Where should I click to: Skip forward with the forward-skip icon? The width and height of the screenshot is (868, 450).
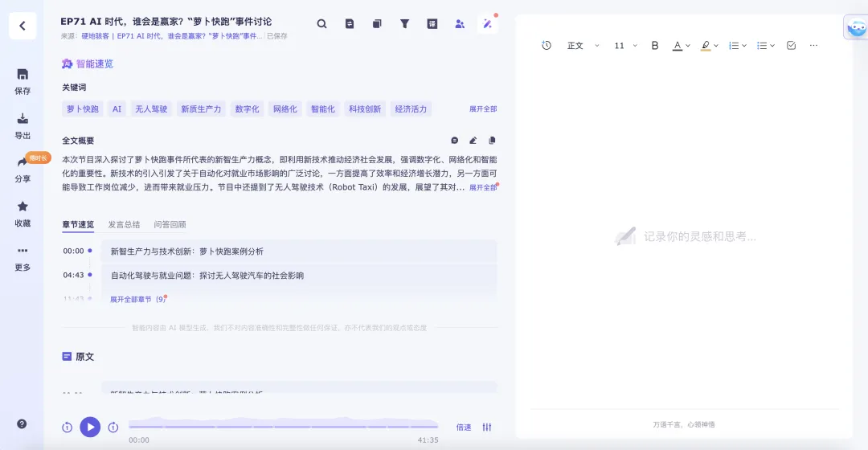113,427
